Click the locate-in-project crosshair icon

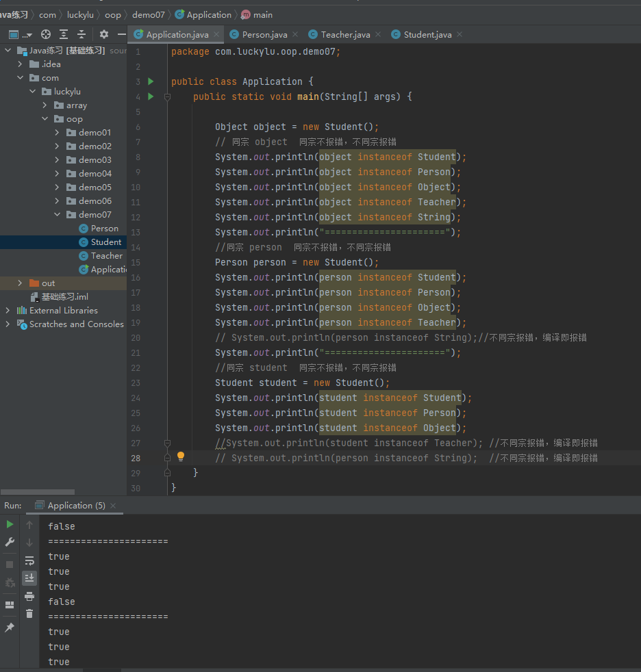(x=46, y=34)
